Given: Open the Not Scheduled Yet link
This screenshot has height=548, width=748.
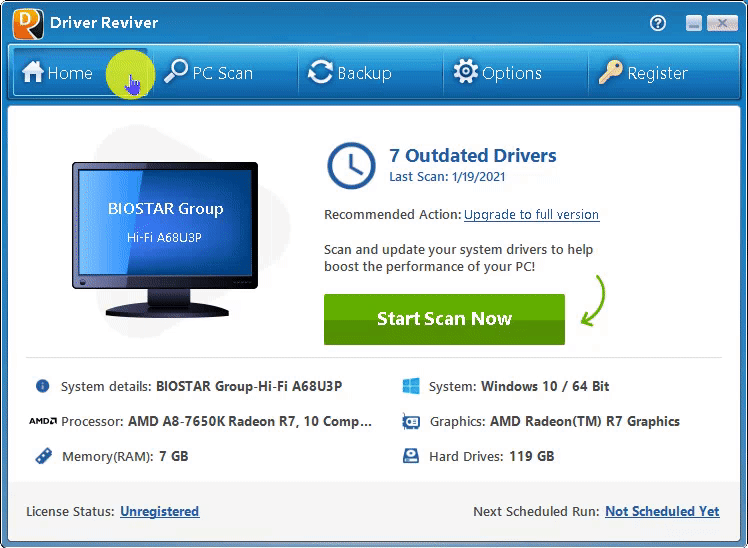Looking at the screenshot, I should 662,511.
